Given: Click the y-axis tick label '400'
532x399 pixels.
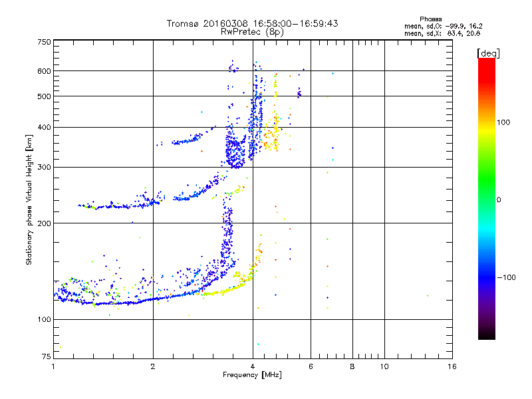Looking at the screenshot, I should [44, 128].
